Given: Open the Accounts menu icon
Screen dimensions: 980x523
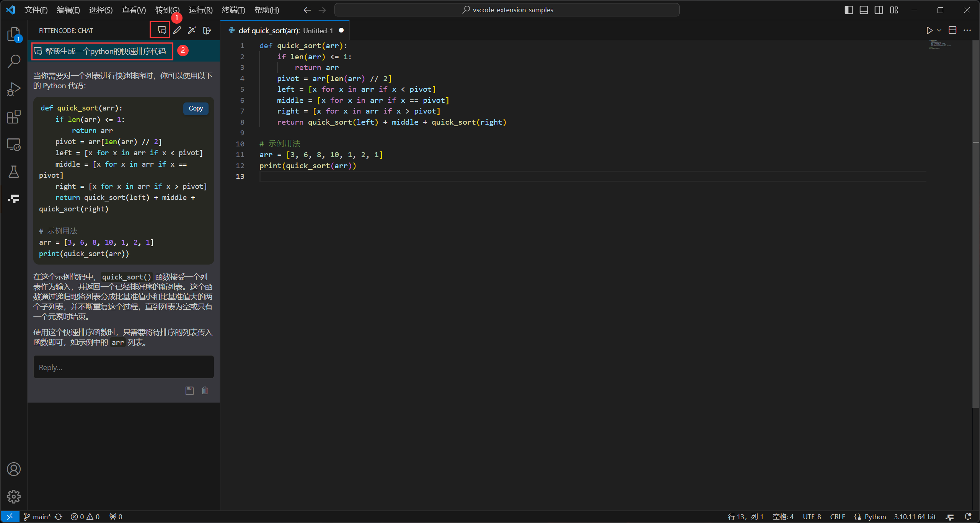Looking at the screenshot, I should (14, 469).
